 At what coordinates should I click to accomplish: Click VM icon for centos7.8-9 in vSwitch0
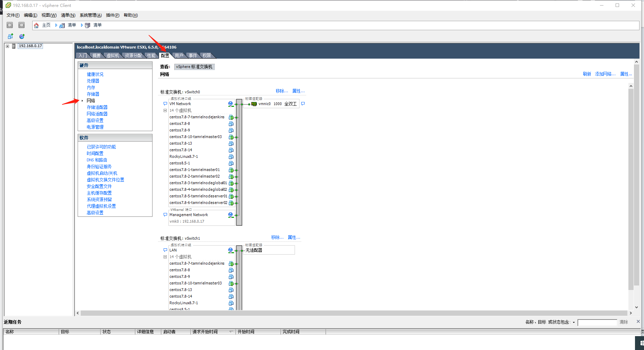click(x=231, y=130)
